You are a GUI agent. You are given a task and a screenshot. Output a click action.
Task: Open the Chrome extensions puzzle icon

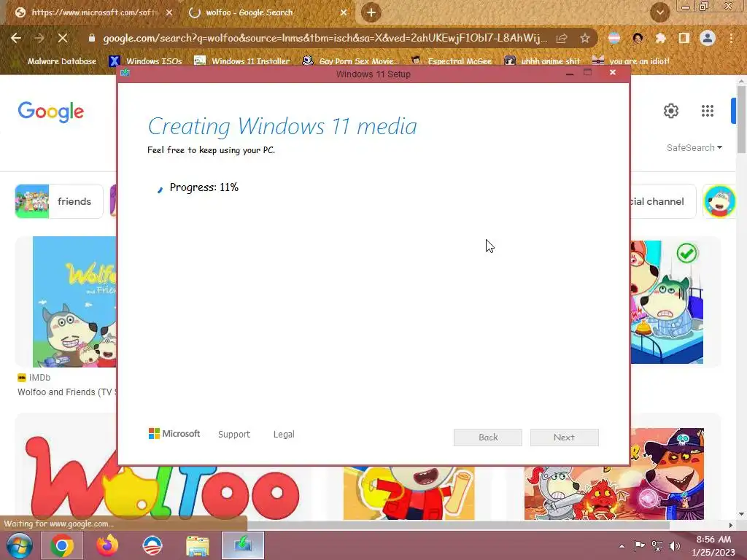[x=660, y=38]
